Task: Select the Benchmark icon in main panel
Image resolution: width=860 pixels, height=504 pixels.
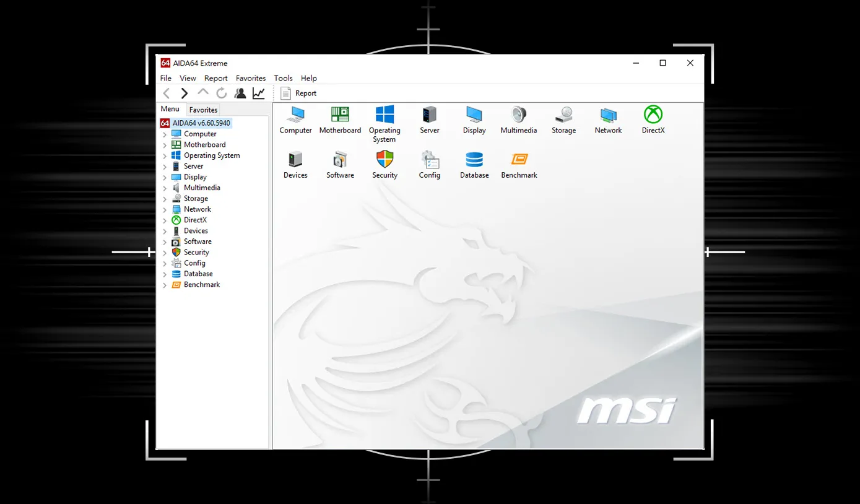Action: tap(519, 160)
